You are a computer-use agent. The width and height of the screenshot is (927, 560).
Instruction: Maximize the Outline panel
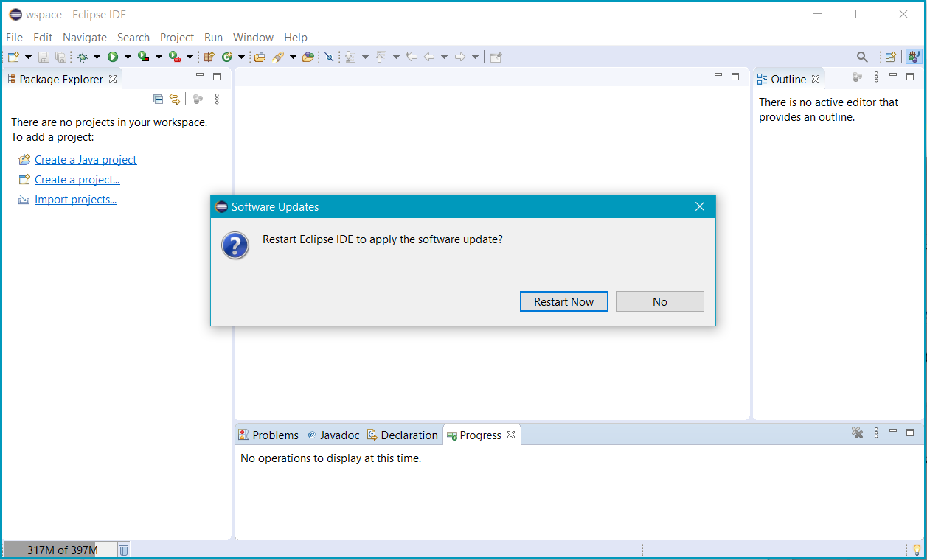click(910, 77)
